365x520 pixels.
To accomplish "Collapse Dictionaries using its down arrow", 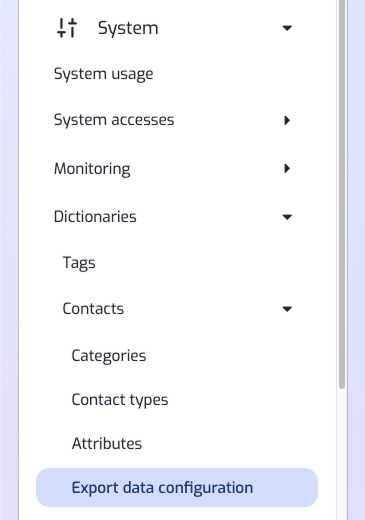I will coord(287,217).
